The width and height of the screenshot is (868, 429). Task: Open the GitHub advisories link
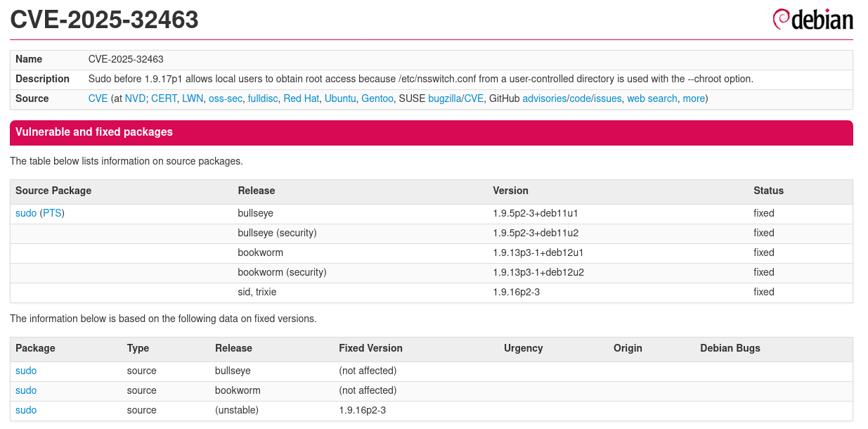pos(545,98)
